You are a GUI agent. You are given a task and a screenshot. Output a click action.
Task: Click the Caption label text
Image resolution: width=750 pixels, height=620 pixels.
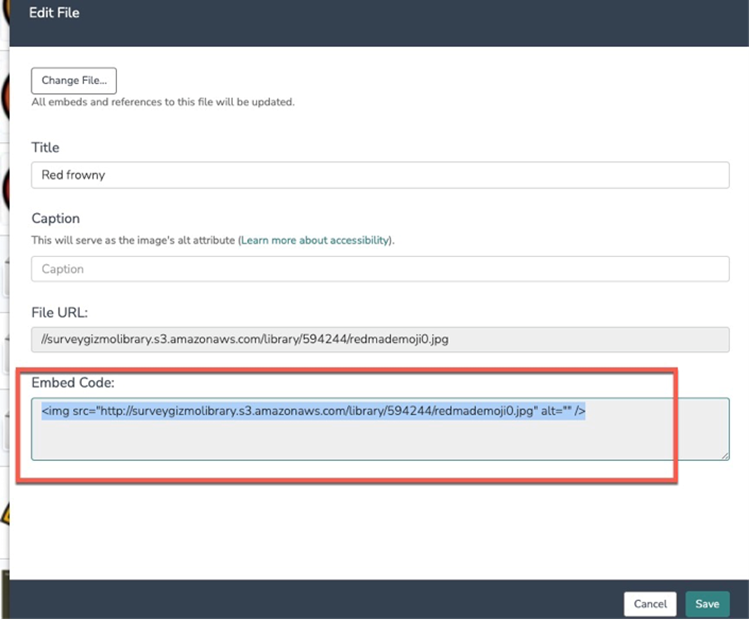56,218
